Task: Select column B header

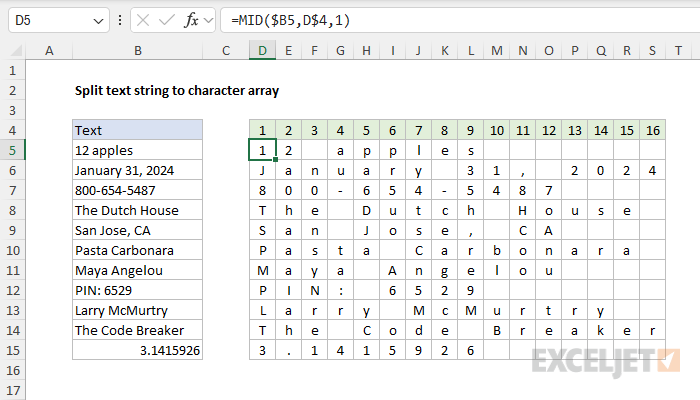Action: click(x=138, y=50)
